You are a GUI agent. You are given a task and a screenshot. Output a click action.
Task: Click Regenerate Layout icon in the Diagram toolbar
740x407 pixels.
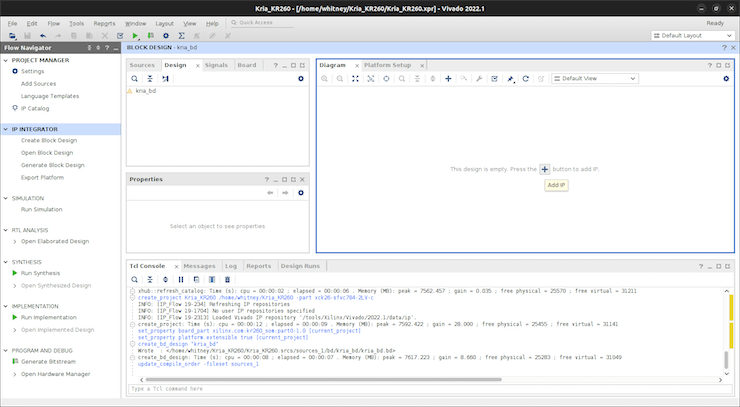pyautogui.click(x=526, y=78)
